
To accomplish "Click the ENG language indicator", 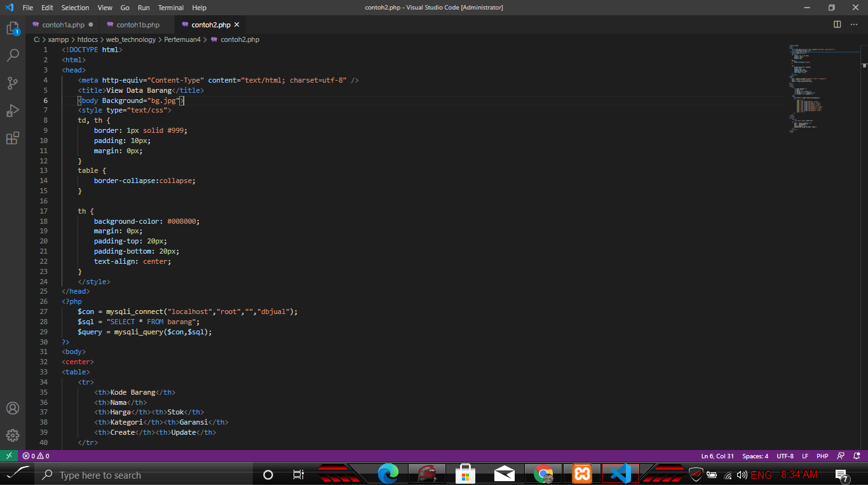I will pyautogui.click(x=761, y=475).
